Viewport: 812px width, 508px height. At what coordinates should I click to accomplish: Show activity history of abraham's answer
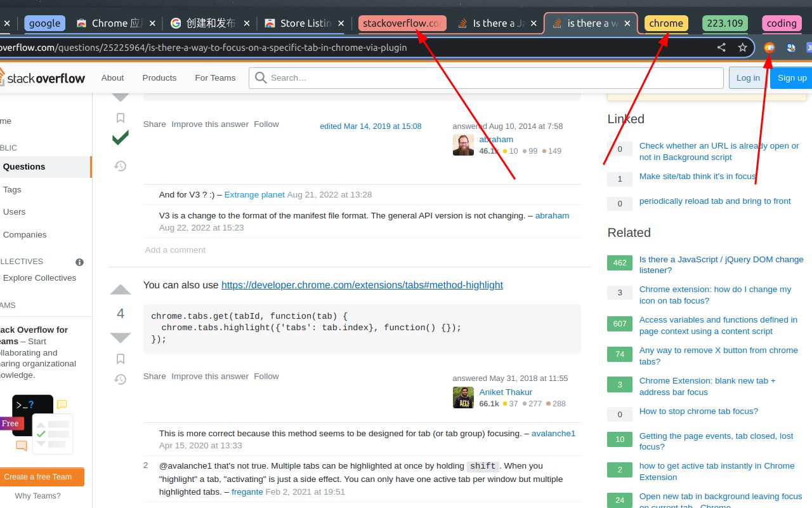tap(121, 166)
